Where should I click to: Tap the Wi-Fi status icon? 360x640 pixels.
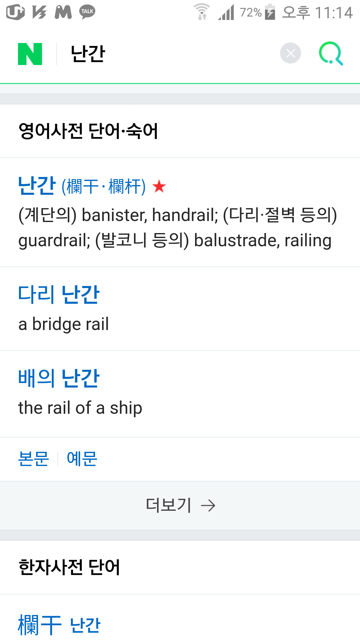coord(202,12)
